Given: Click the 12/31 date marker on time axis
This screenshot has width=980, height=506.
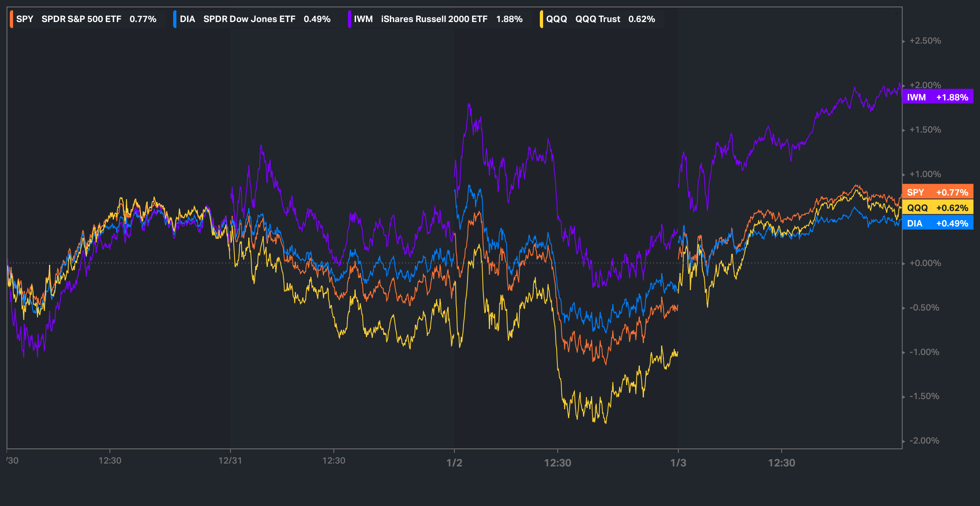Looking at the screenshot, I should click(230, 461).
